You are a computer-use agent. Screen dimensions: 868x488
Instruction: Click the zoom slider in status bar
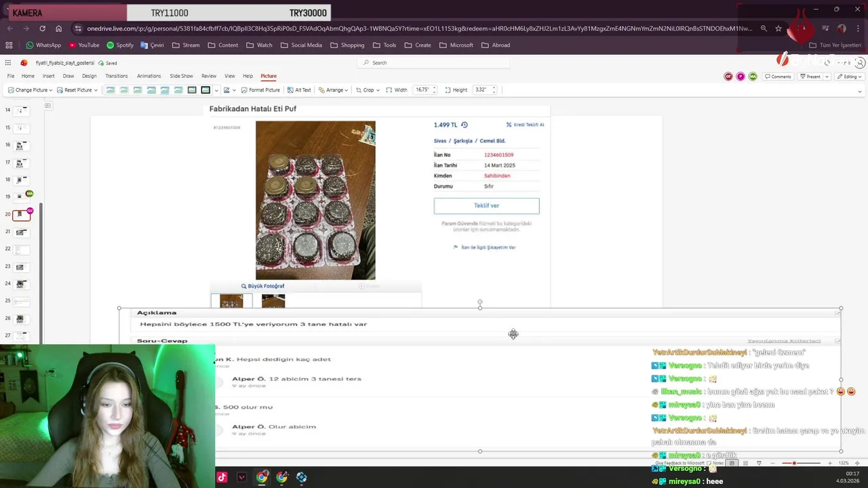(800, 463)
